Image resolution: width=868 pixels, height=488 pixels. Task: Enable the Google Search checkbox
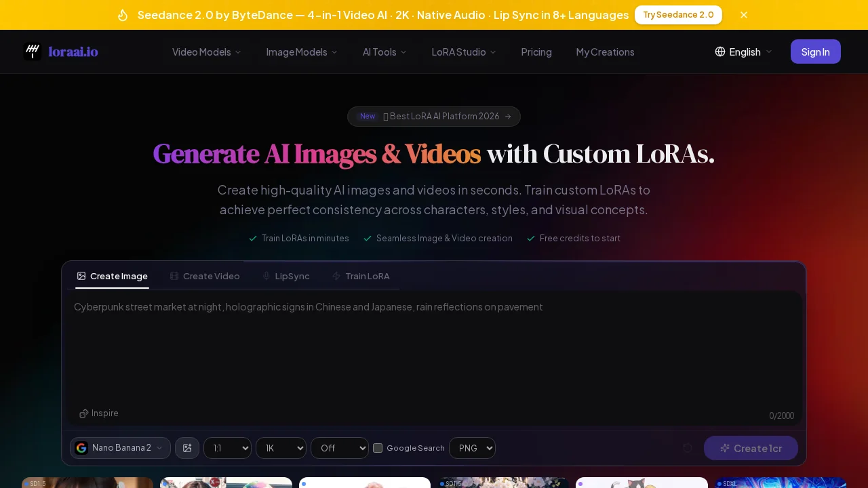click(378, 448)
